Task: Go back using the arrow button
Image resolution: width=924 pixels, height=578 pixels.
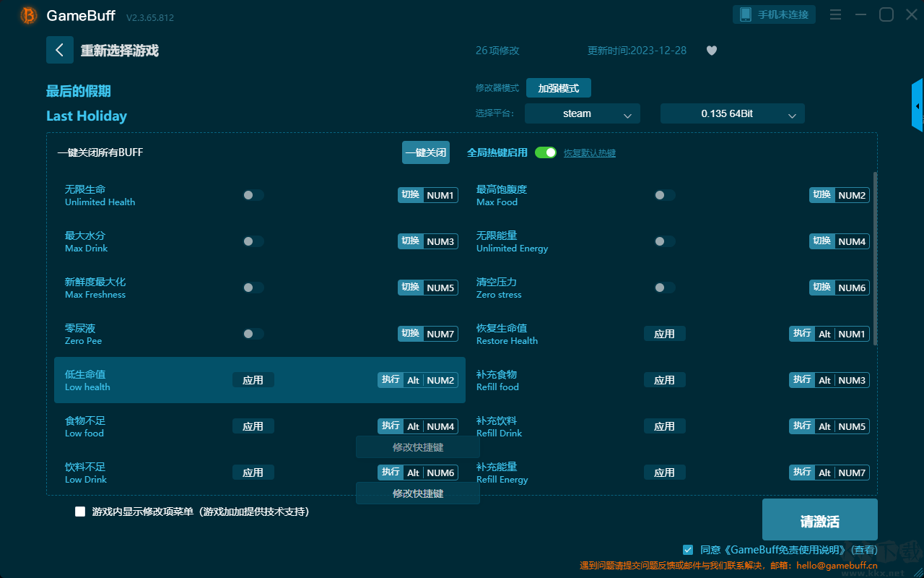Action: pyautogui.click(x=60, y=50)
